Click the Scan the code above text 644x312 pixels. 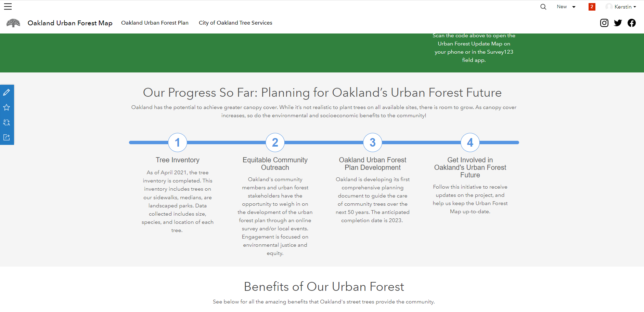click(474, 48)
